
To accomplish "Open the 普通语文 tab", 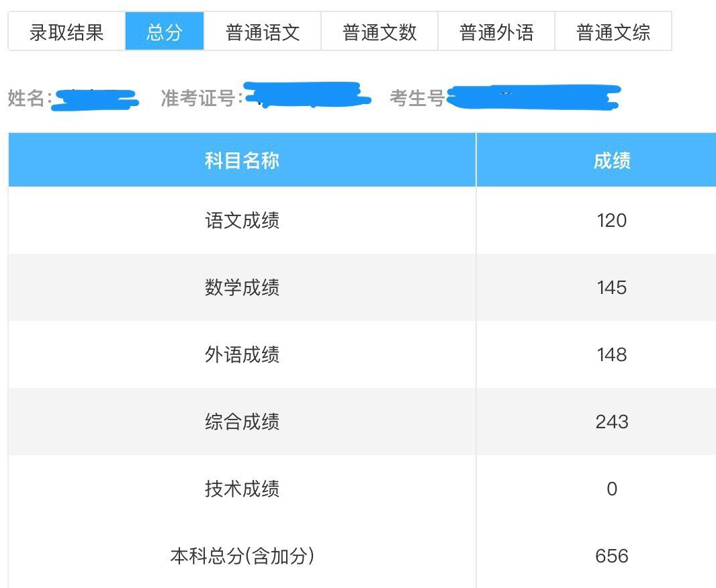I will coord(262,32).
